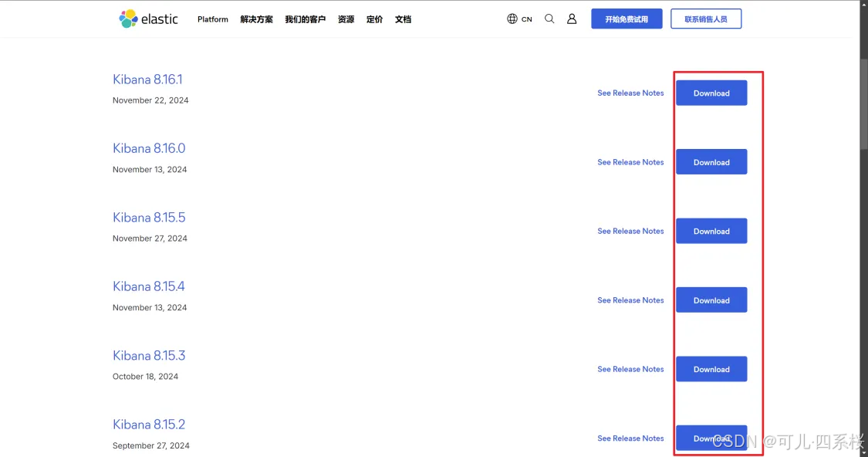
Task: Open the Kibana 8.15.4 title link
Action: [x=148, y=286]
